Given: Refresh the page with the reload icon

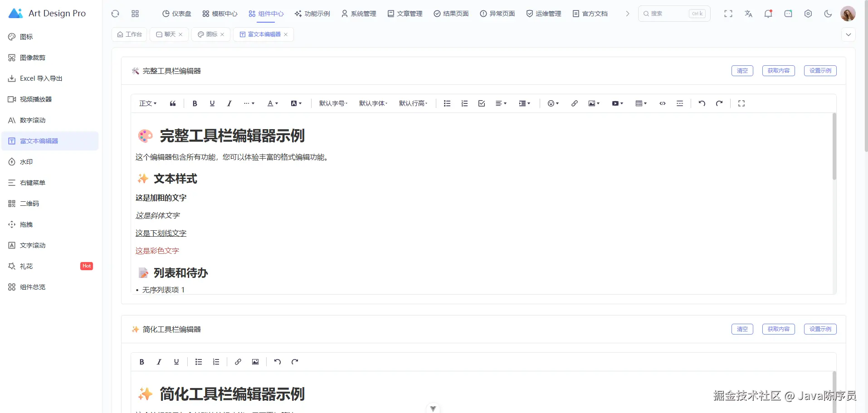Looking at the screenshot, I should (x=115, y=14).
